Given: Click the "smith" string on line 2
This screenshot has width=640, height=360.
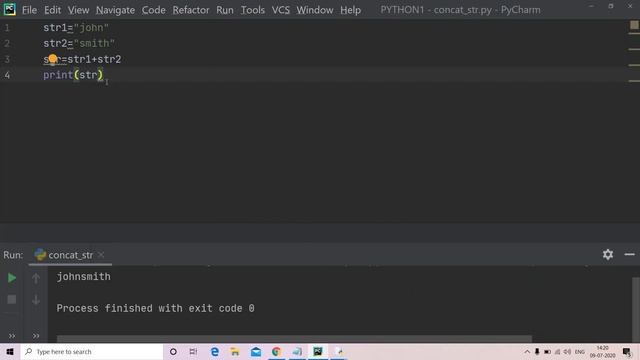Looking at the screenshot, I should click(x=94, y=43).
